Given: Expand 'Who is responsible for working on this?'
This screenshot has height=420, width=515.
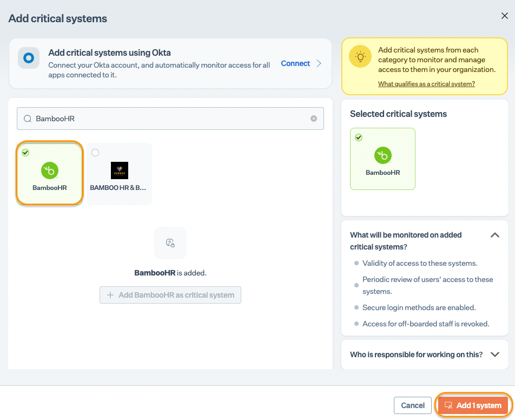Looking at the screenshot, I should pyautogui.click(x=495, y=355).
